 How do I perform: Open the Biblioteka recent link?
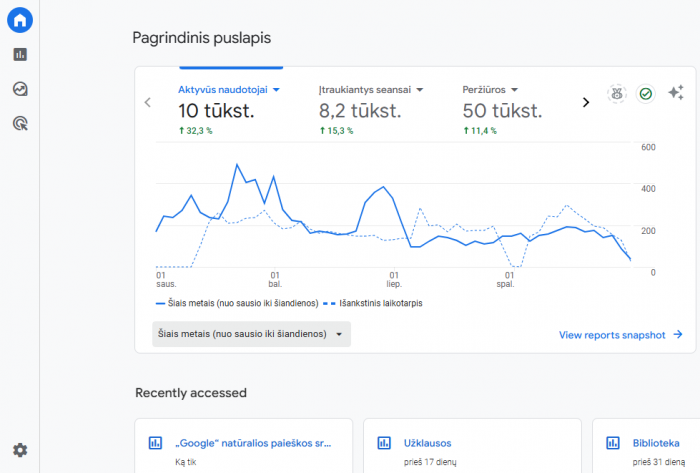(x=656, y=443)
